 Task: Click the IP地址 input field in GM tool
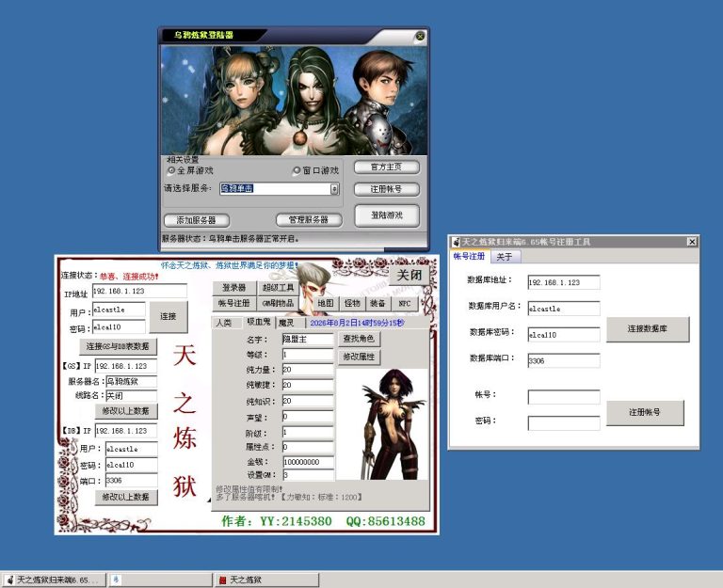(139, 292)
